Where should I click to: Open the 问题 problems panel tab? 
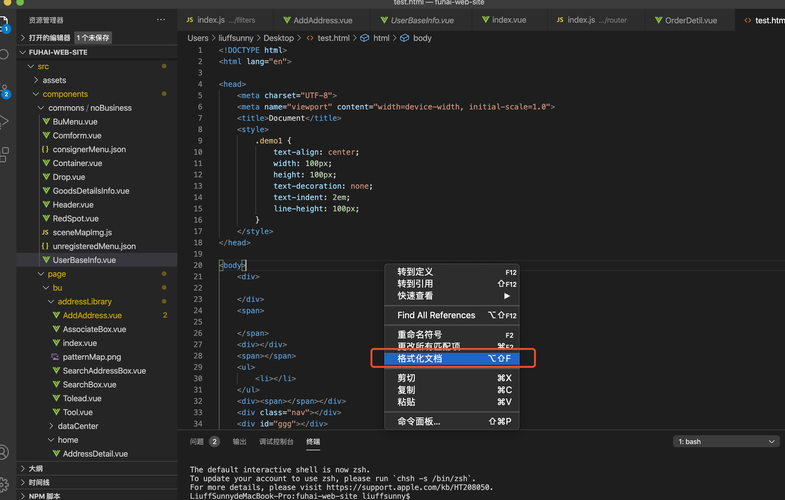pos(197,441)
